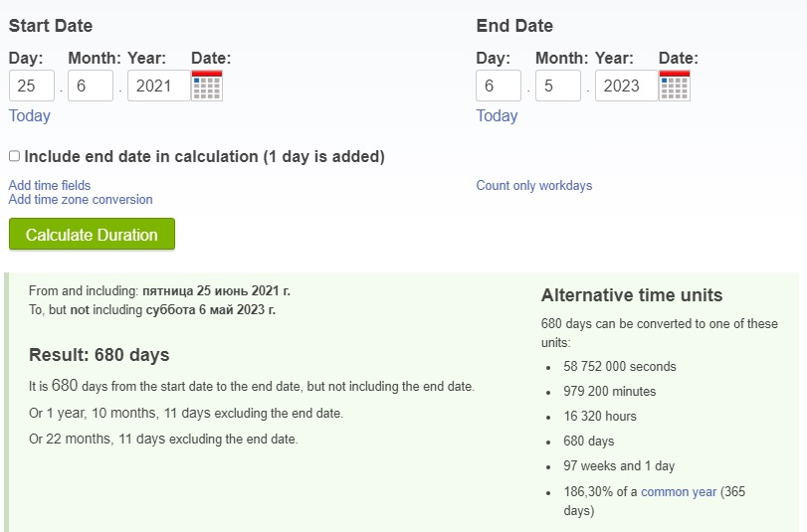Screen dimensions: 807x532
Task: Open the End Date calendar picker icon
Action: 675,86
